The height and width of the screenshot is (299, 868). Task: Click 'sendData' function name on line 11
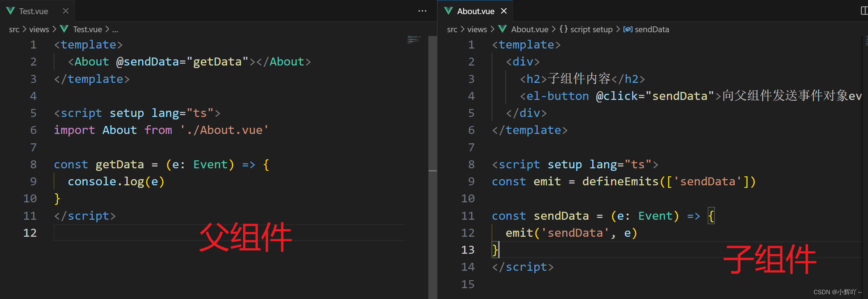point(561,216)
